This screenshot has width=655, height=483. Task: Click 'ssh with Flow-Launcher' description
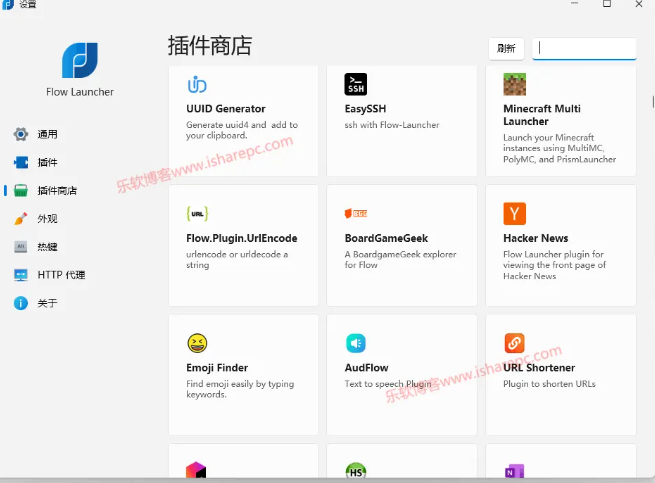[392, 125]
